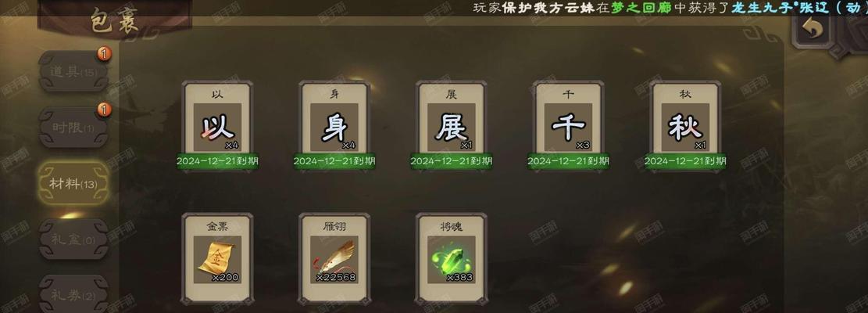
Task: Click the 包裹 title banner
Action: 115,21
